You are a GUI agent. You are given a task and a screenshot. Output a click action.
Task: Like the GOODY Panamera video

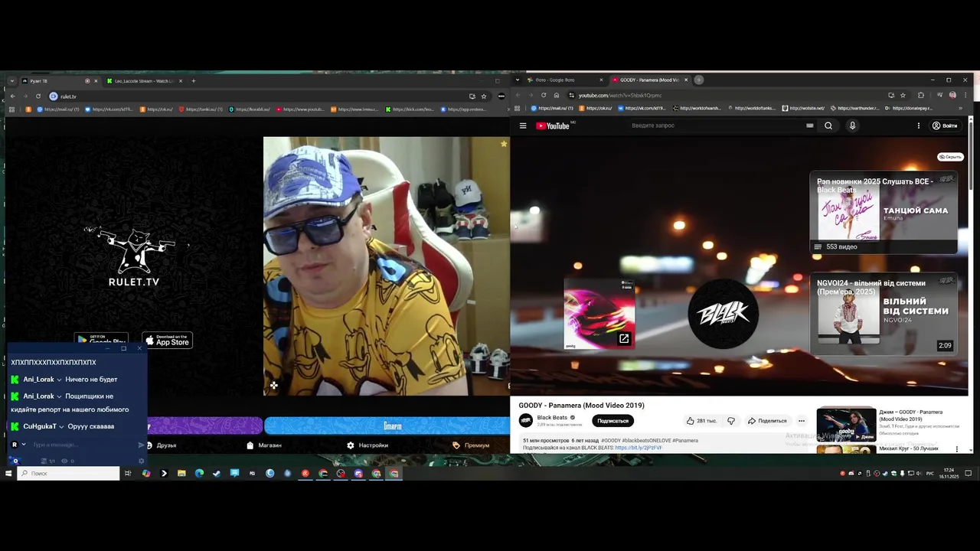[701, 421]
